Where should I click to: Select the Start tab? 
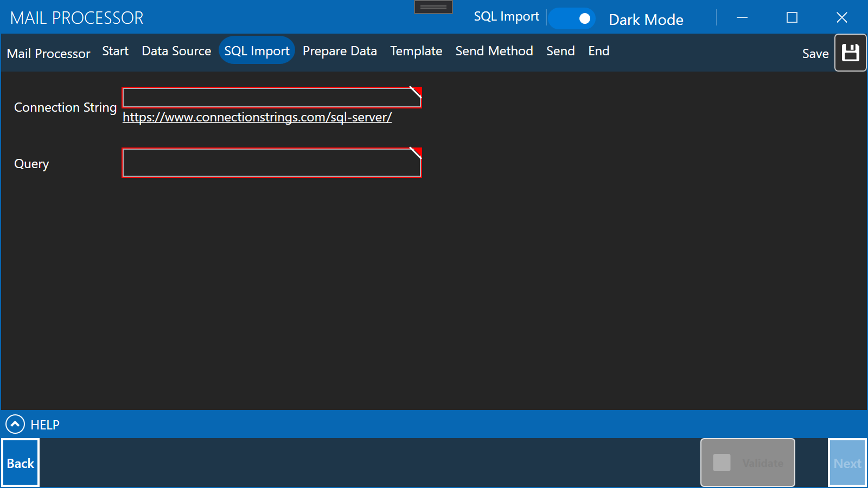point(115,50)
